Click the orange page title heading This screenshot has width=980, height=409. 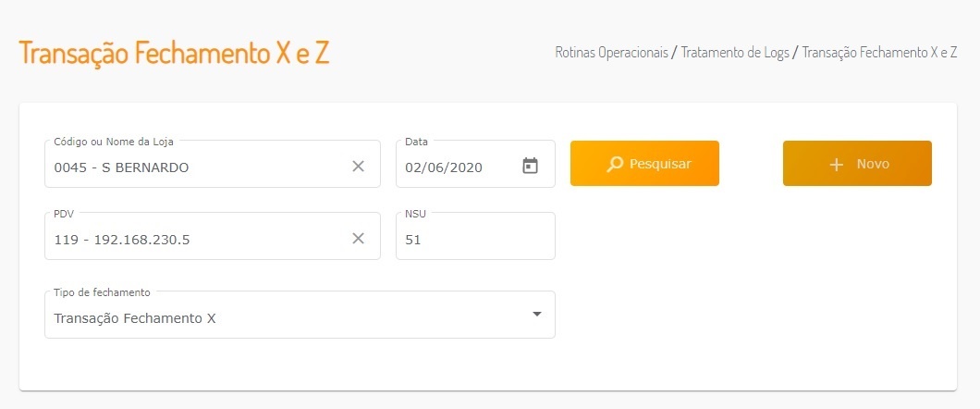pos(174,53)
